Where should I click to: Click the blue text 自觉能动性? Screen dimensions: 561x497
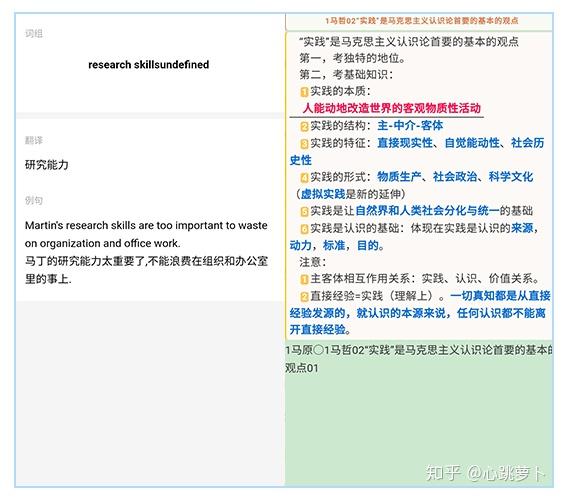[472, 143]
